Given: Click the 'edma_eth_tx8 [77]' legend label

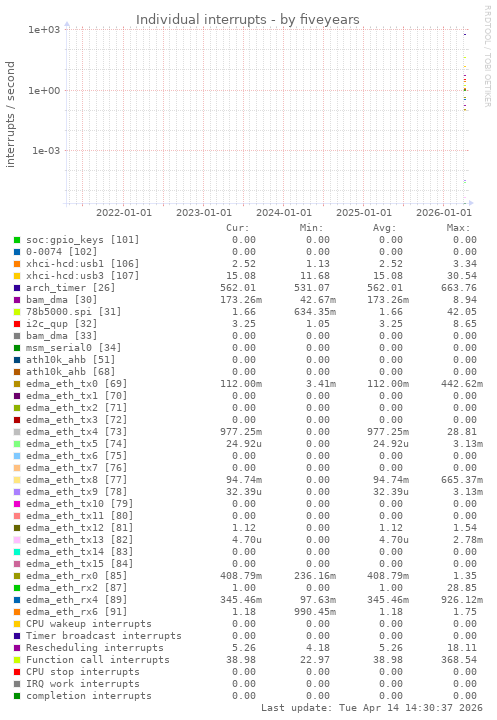Looking at the screenshot, I should [x=76, y=479].
